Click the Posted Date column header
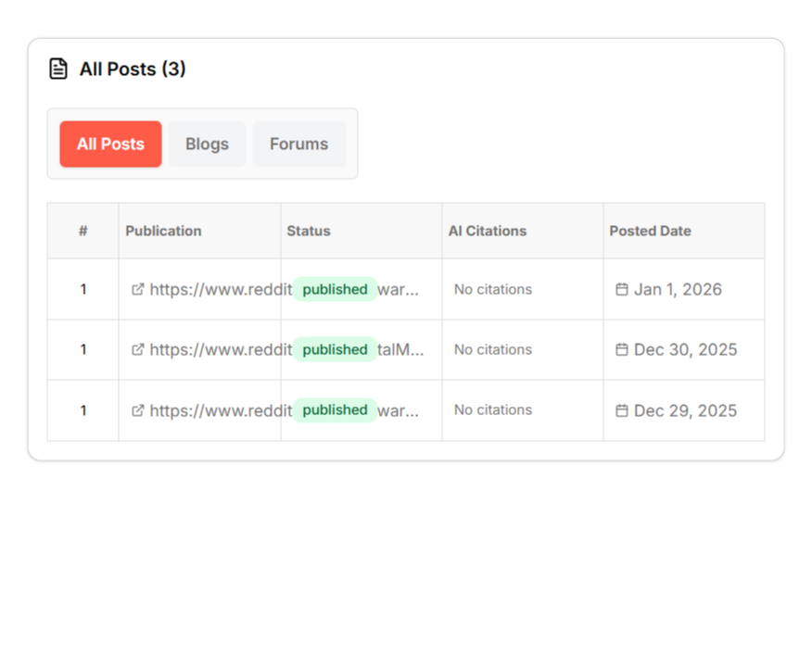Image resolution: width=812 pixels, height=667 pixels. click(x=650, y=231)
